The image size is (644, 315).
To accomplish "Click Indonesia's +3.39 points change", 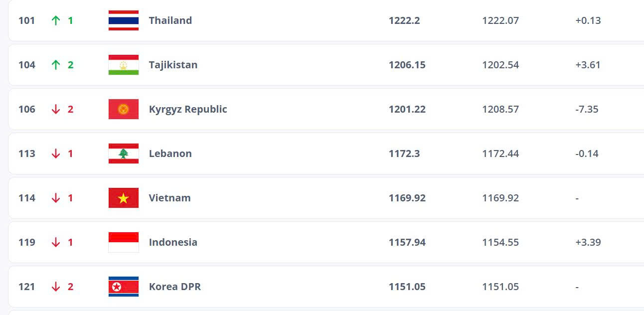I will 588,242.
